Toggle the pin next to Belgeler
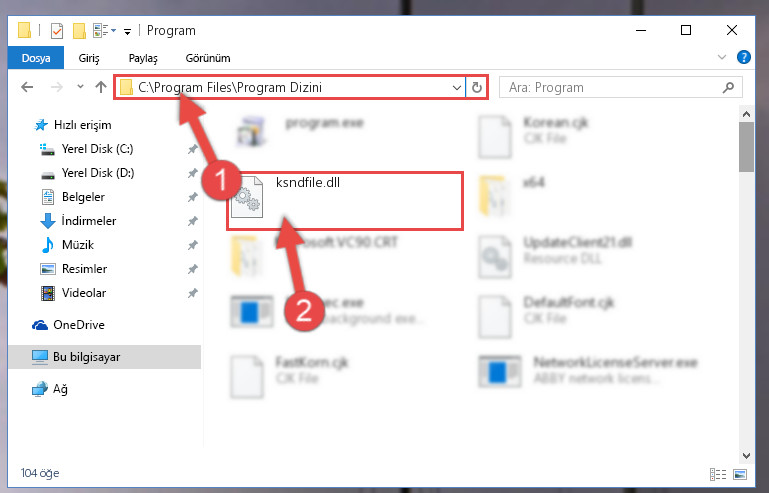Viewport: 769px width, 493px height. click(192, 197)
